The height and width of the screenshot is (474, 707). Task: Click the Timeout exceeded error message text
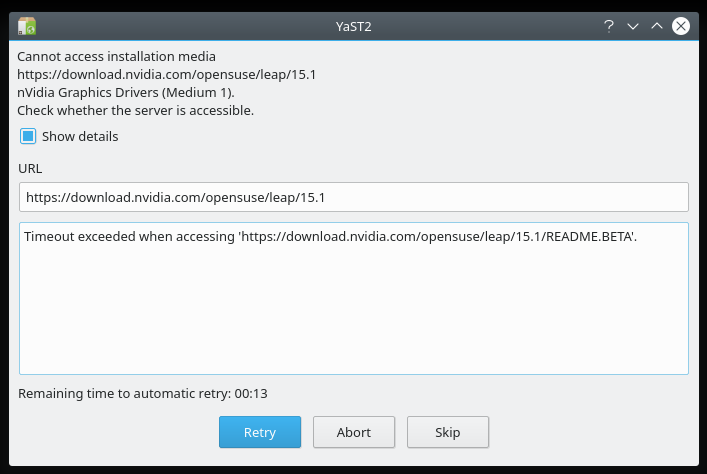330,237
